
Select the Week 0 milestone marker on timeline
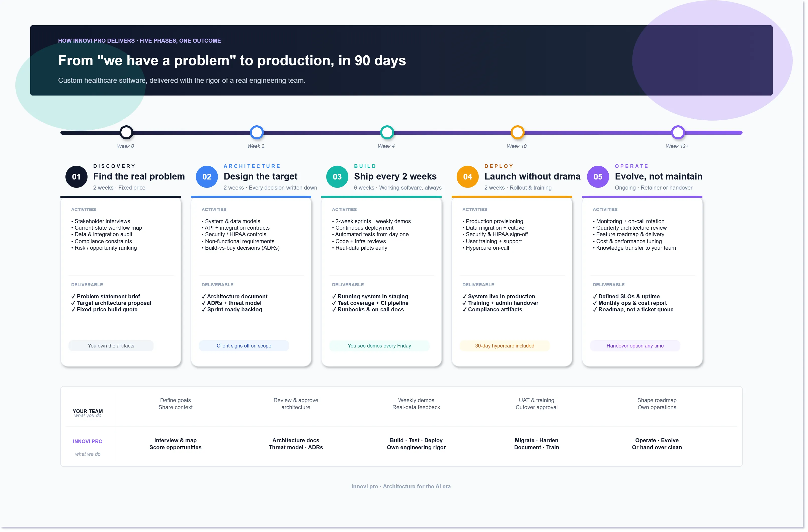click(x=126, y=132)
